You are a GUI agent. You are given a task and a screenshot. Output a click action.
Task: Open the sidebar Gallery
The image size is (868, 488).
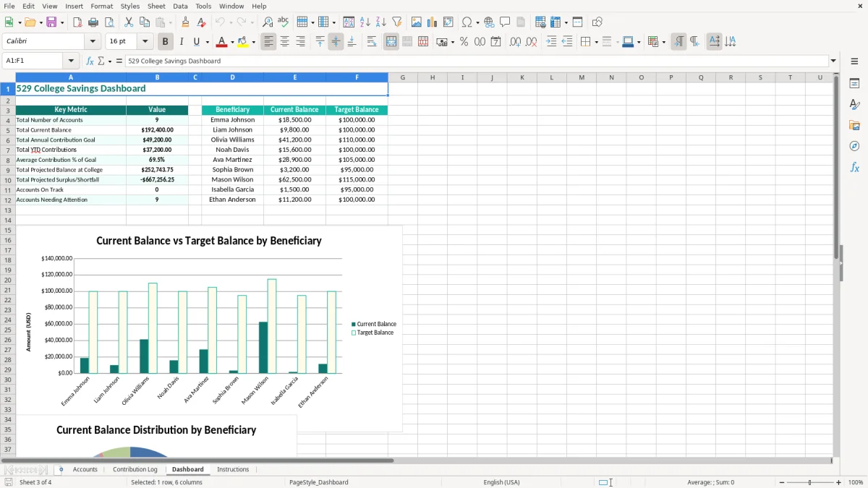point(854,126)
